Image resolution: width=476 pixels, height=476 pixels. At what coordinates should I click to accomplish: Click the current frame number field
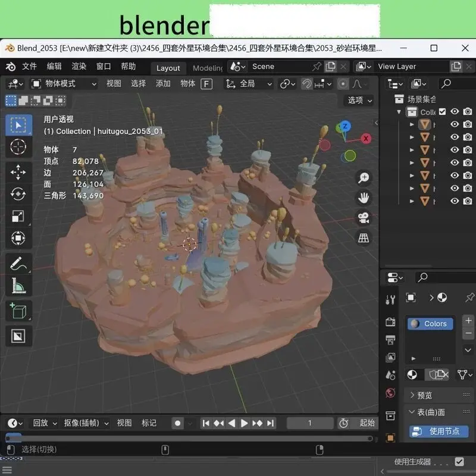click(x=309, y=423)
